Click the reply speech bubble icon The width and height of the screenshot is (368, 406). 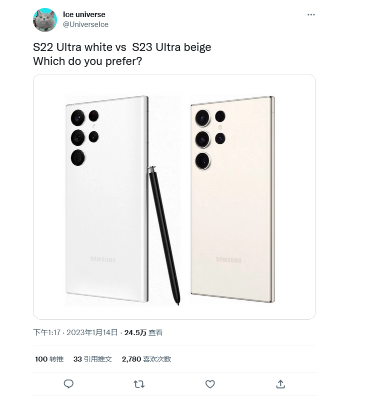[69, 384]
